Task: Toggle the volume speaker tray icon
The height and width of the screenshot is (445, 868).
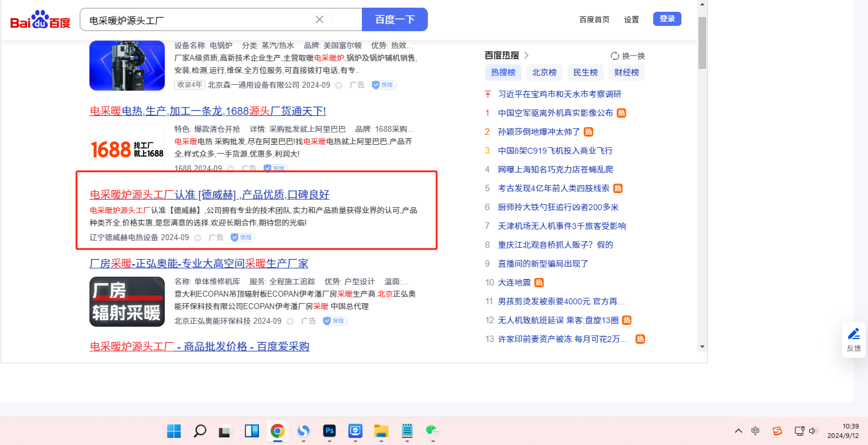Action: coord(814,431)
